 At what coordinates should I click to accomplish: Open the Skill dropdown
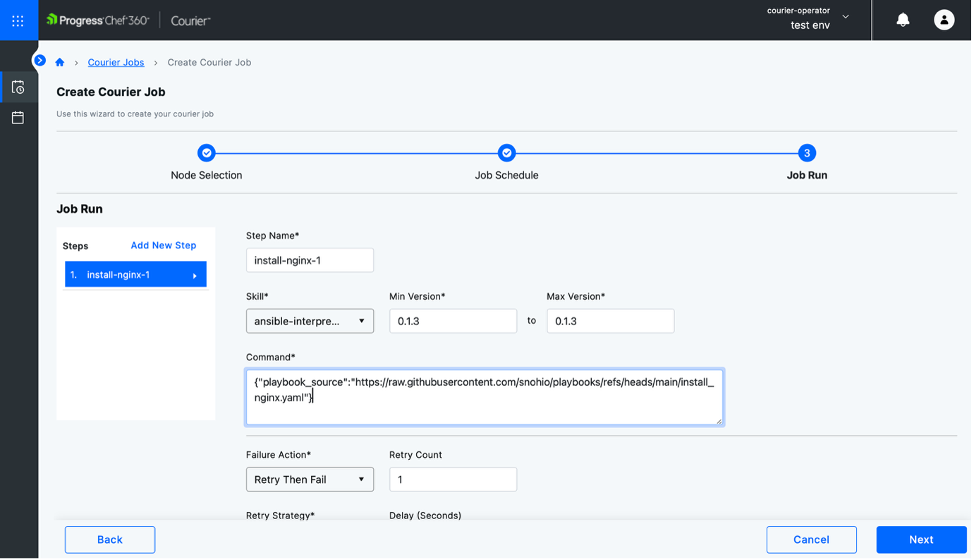coord(310,321)
